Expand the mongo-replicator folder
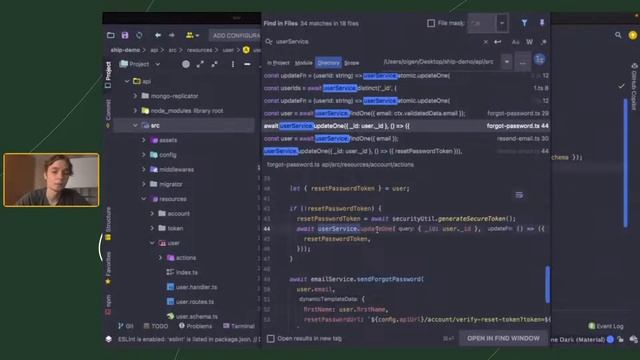 (x=135, y=96)
